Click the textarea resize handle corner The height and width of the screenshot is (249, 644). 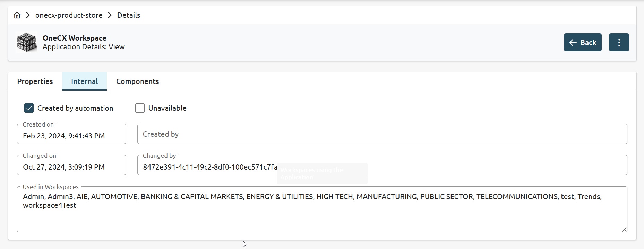pos(624,229)
